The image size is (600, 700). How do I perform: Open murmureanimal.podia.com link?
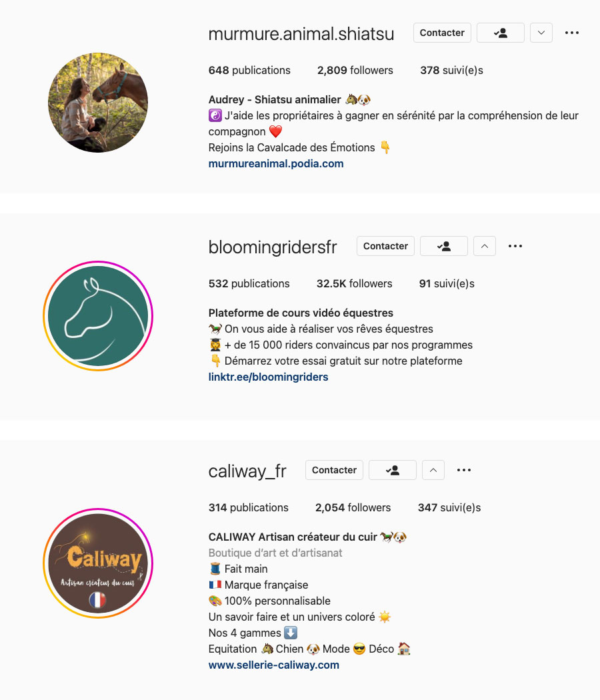click(x=276, y=164)
